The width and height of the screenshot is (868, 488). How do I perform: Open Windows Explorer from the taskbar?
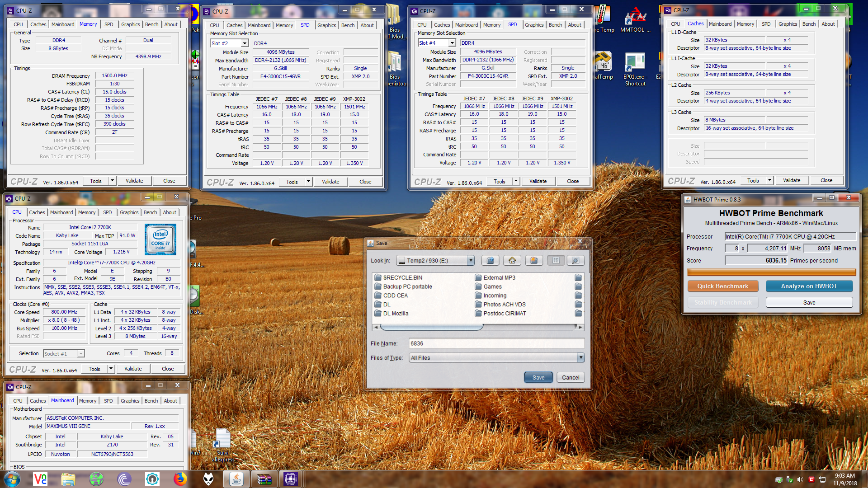[68, 479]
